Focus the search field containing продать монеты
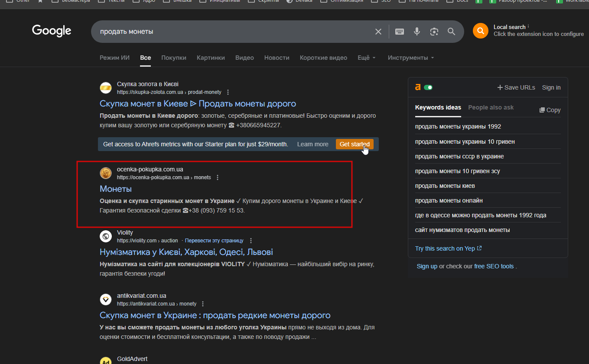 pyautogui.click(x=234, y=32)
